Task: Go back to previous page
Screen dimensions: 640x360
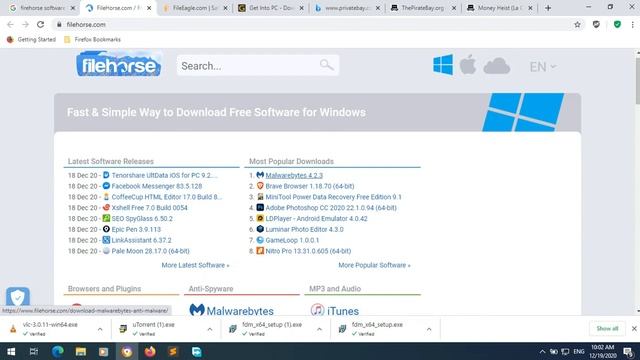Action: pos(10,24)
